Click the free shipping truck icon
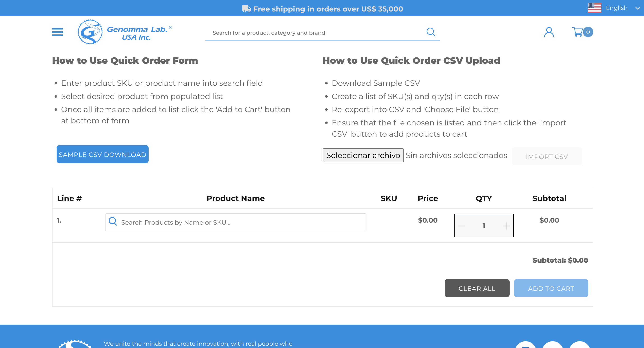The image size is (644, 348). [246, 9]
